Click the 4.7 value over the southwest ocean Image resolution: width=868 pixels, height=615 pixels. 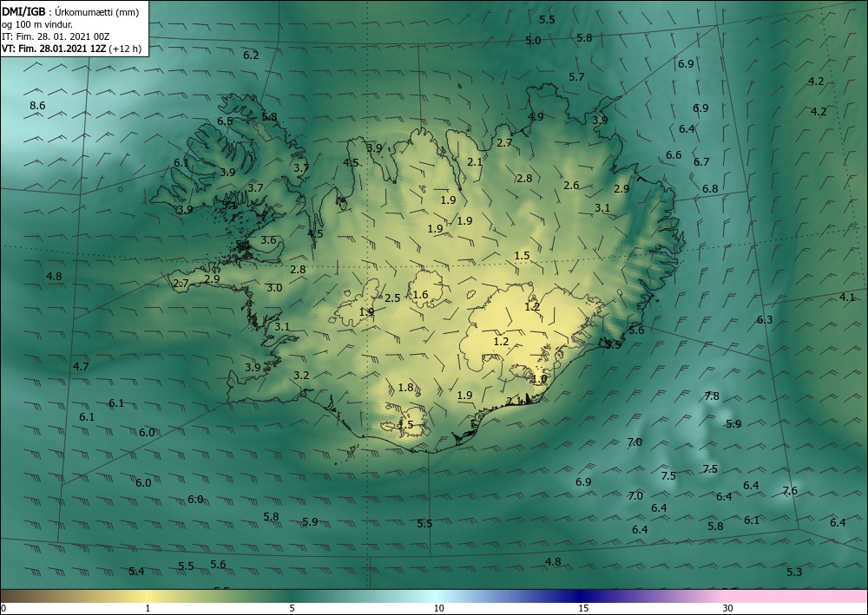(x=81, y=366)
